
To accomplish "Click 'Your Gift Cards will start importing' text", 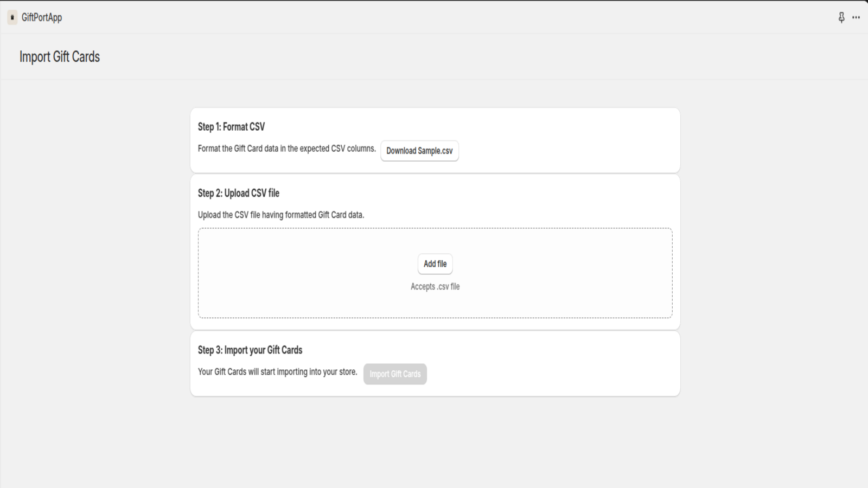I will pos(277,372).
